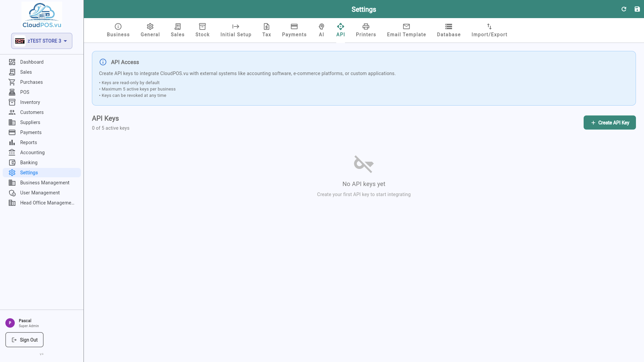Open the Sales settings tab
The image size is (644, 362).
coord(177,30)
